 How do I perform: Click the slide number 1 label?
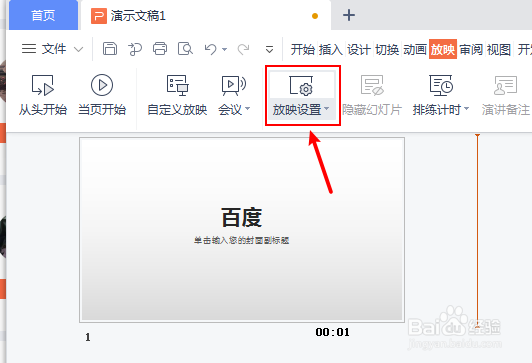pos(88,337)
